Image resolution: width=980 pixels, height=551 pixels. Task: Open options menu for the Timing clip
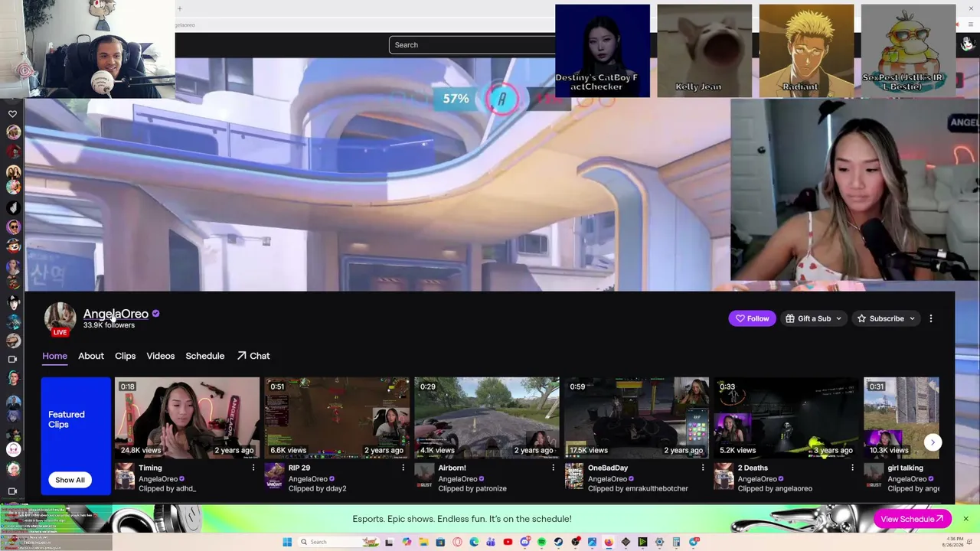pyautogui.click(x=253, y=468)
